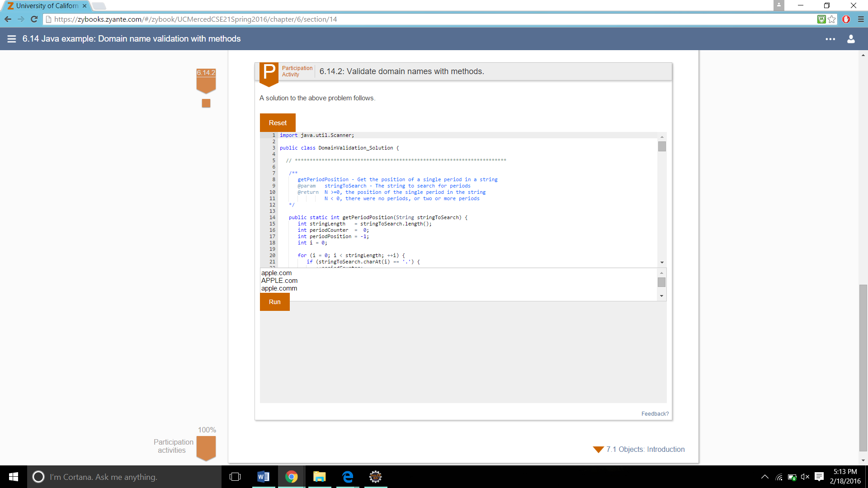Image resolution: width=868 pixels, height=488 pixels.
Task: Open Action Center notifications
Action: tap(820, 477)
